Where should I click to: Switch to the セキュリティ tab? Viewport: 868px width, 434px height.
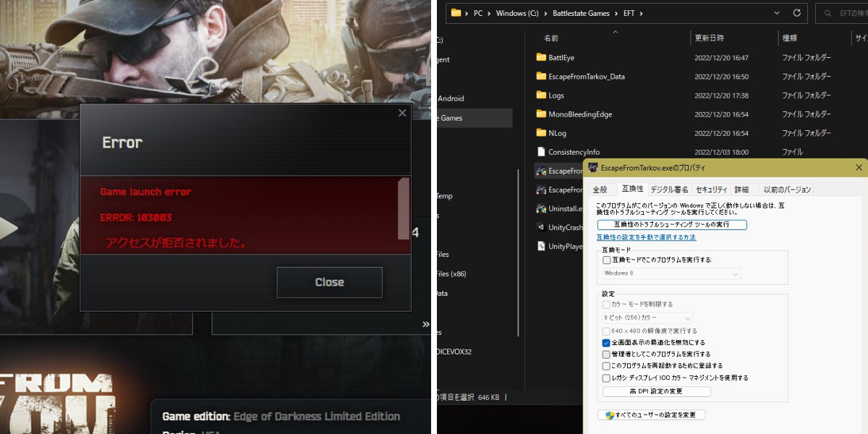click(712, 190)
